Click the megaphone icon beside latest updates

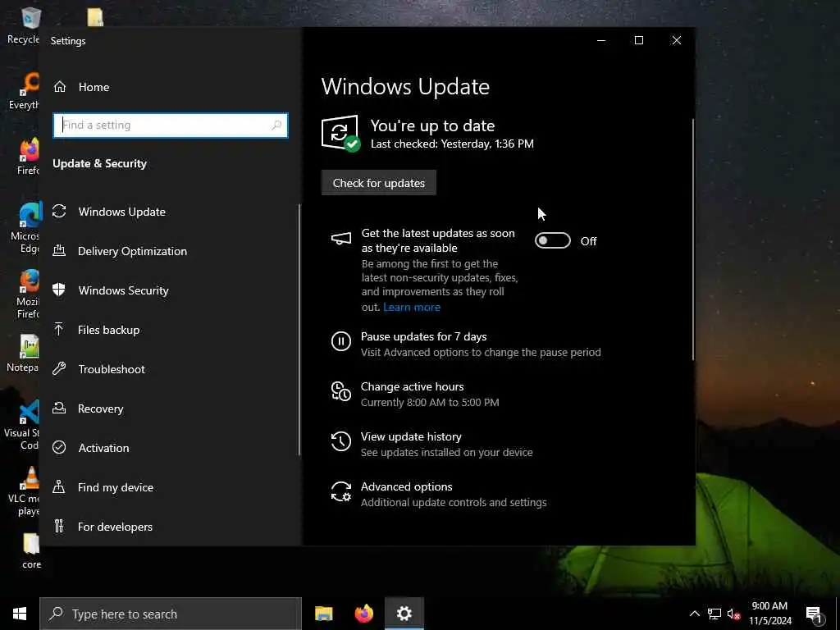pyautogui.click(x=341, y=239)
